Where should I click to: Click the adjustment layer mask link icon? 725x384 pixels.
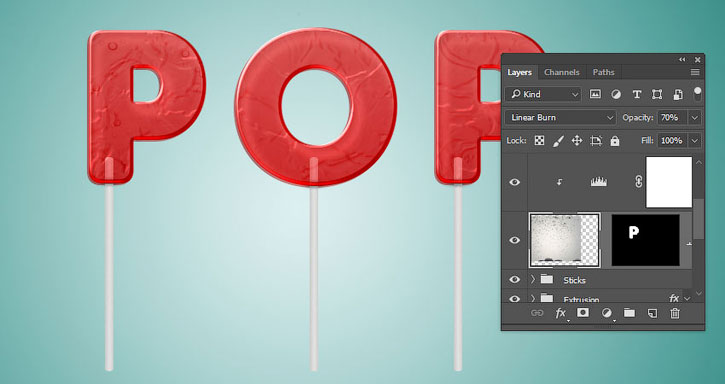[639, 182]
